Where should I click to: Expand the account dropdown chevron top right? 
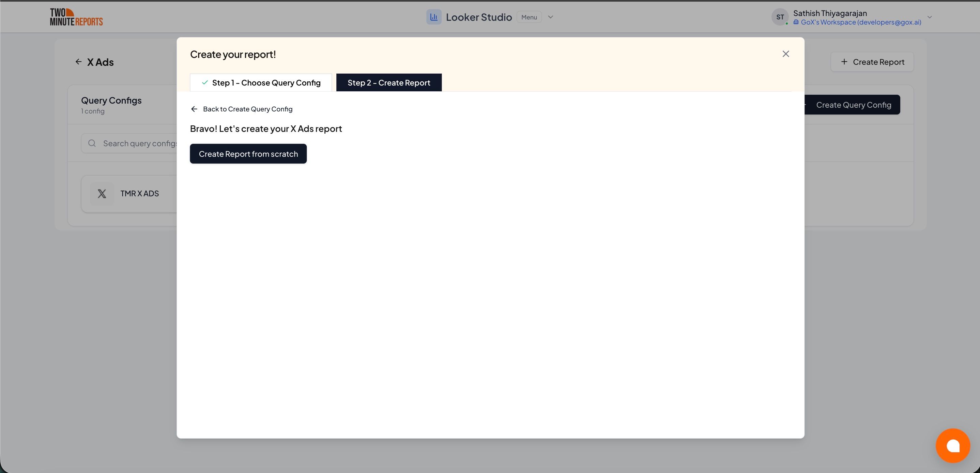coord(930,17)
